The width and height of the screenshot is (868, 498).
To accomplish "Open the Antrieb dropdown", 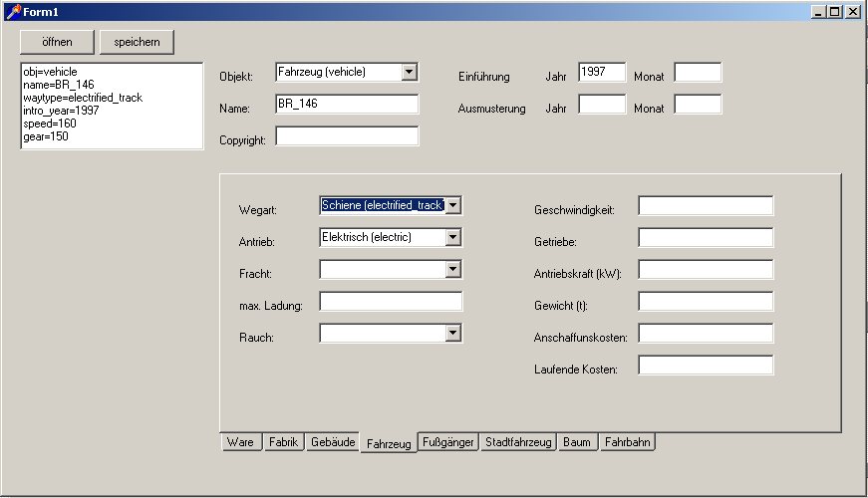I will coord(453,237).
